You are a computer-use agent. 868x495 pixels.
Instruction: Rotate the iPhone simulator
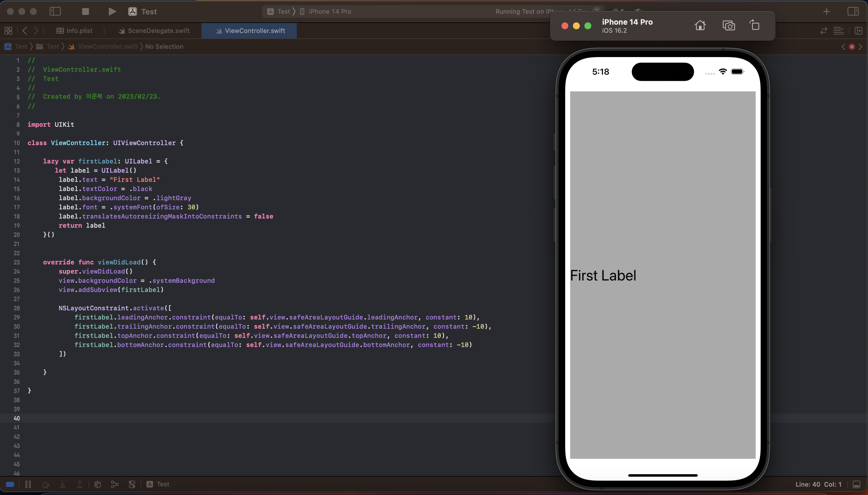coord(755,26)
